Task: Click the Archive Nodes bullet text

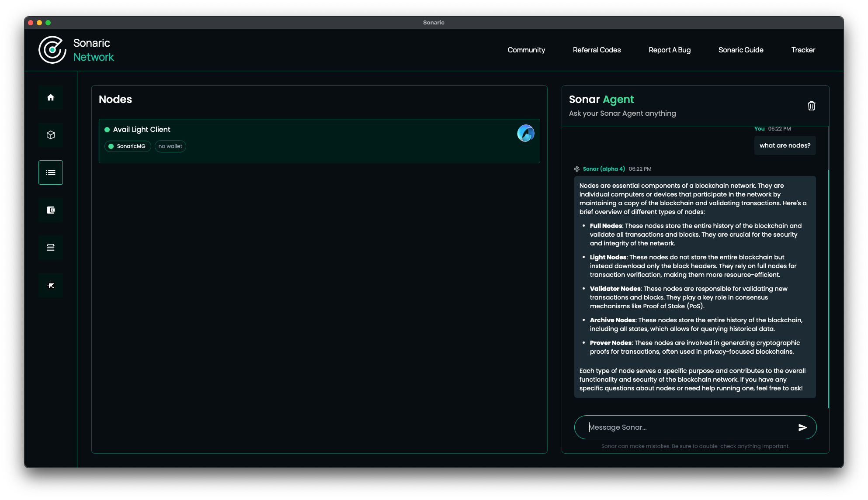Action: point(697,324)
